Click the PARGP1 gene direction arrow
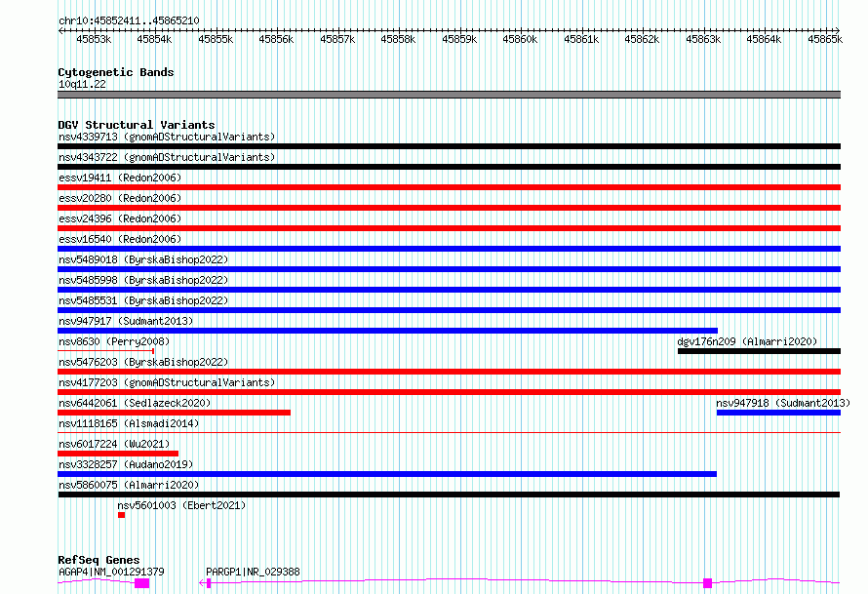Image resolution: width=868 pixels, height=594 pixels. coord(202,583)
